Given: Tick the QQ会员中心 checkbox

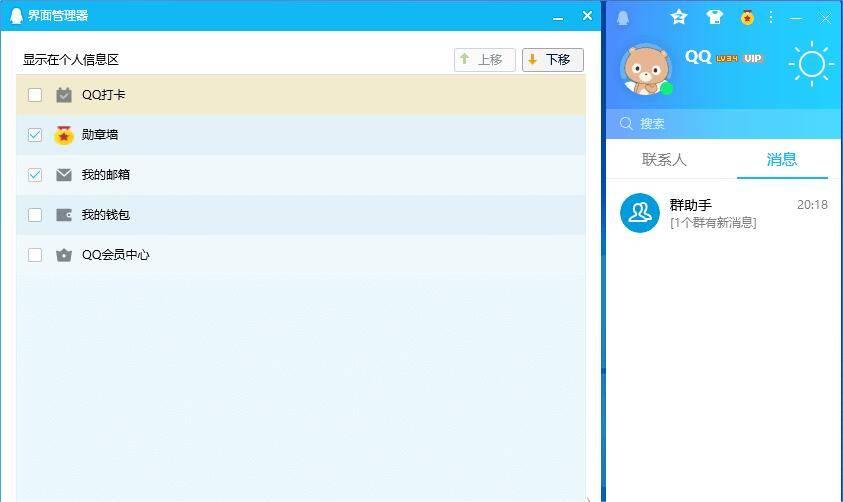Looking at the screenshot, I should [x=35, y=255].
